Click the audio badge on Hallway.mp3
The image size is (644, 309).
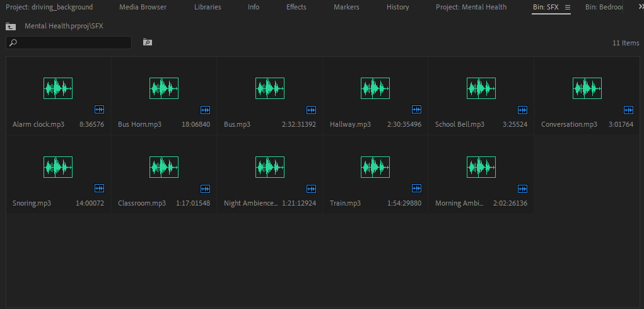[x=416, y=110]
